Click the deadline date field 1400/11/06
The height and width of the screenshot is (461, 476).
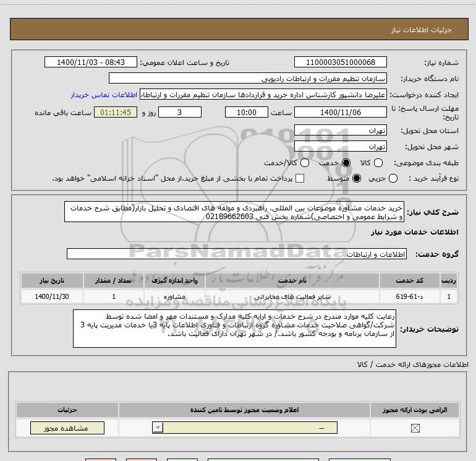click(340, 112)
